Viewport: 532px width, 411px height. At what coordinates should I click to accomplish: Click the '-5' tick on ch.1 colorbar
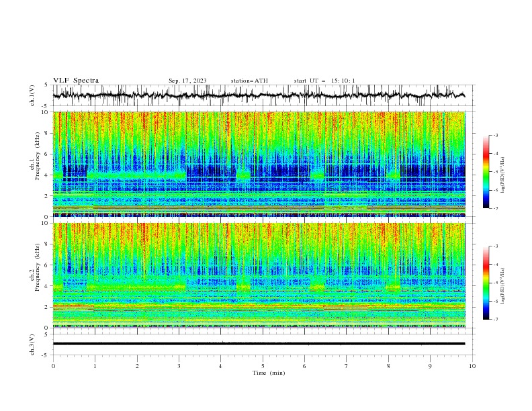pyautogui.click(x=495, y=172)
